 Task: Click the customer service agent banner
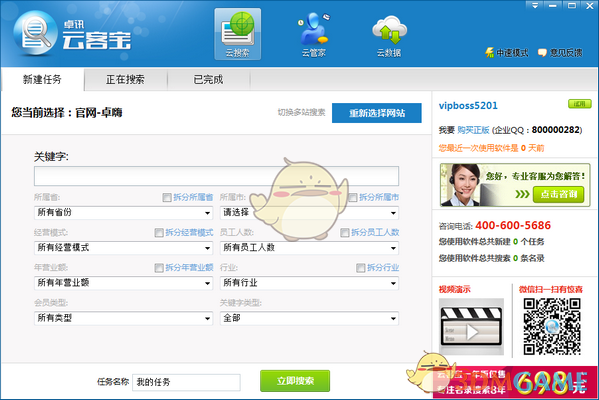coord(515,185)
